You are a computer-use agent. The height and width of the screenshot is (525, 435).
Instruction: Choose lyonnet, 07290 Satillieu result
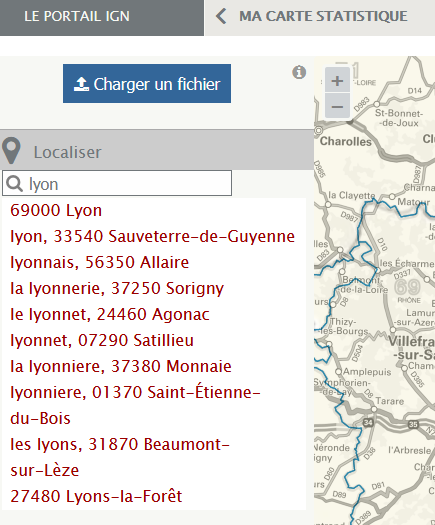point(102,341)
